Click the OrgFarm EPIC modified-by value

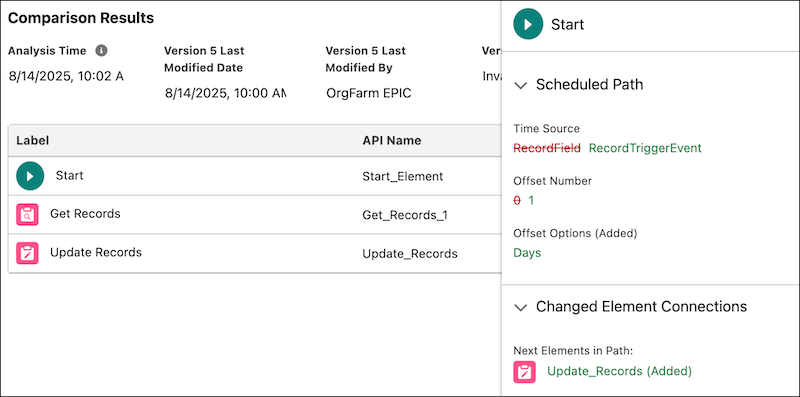tap(368, 93)
